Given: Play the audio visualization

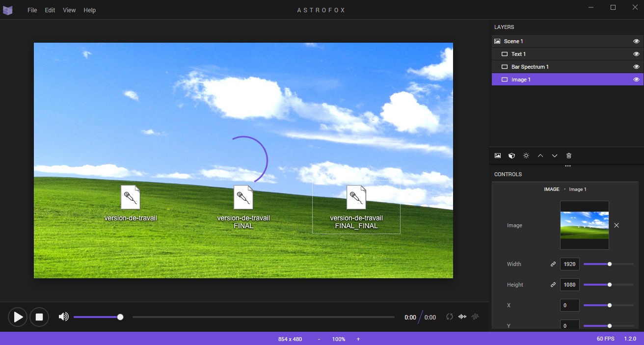Looking at the screenshot, I should [17, 317].
